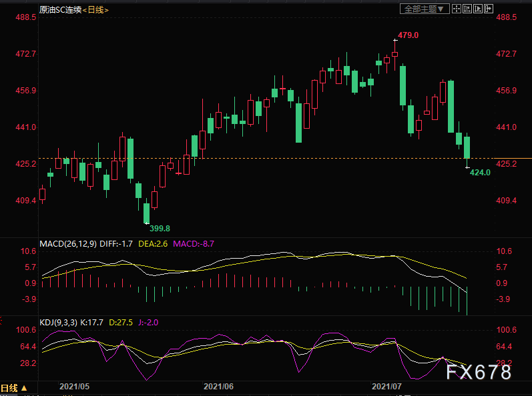Open the 全部主题 dropdown
This screenshot has height=396, width=532.
(425, 9)
